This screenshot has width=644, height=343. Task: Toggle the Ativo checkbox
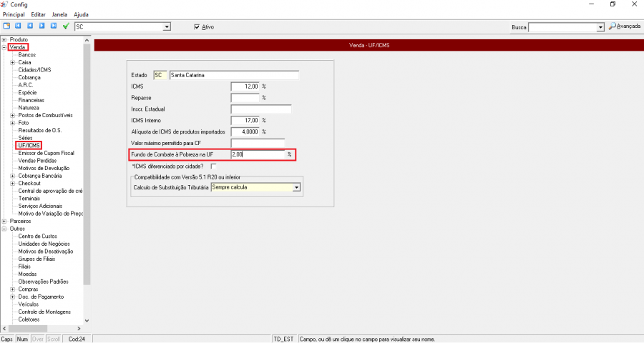pyautogui.click(x=197, y=27)
